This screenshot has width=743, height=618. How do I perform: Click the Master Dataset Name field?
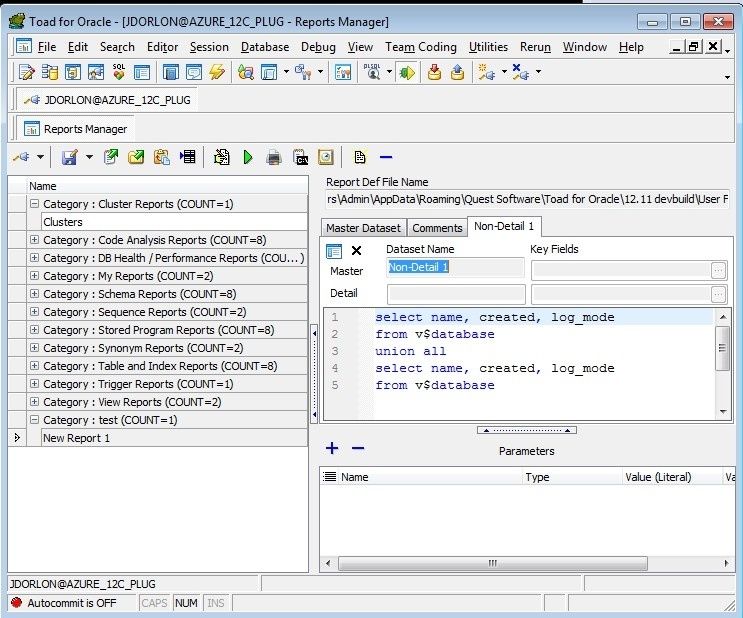455,268
